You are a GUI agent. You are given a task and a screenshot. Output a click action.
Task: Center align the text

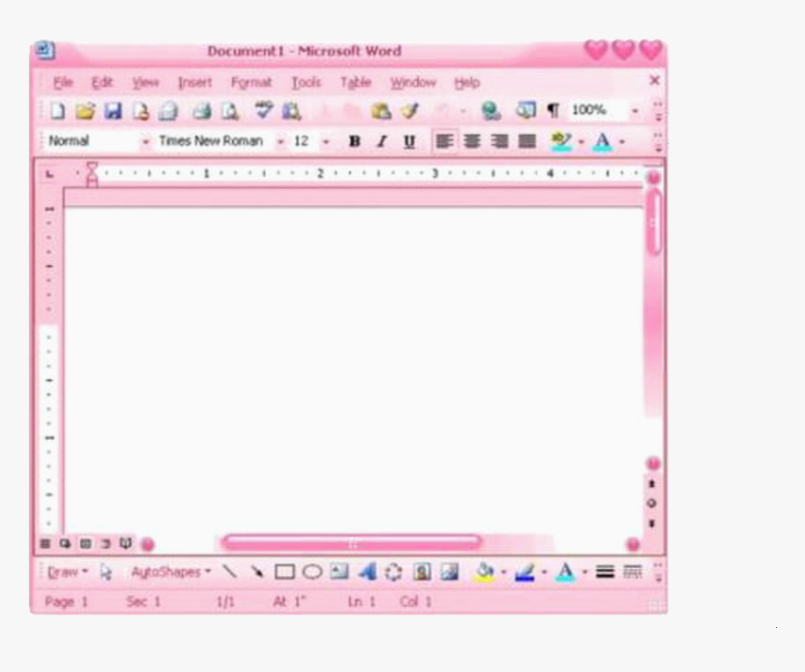(x=472, y=141)
